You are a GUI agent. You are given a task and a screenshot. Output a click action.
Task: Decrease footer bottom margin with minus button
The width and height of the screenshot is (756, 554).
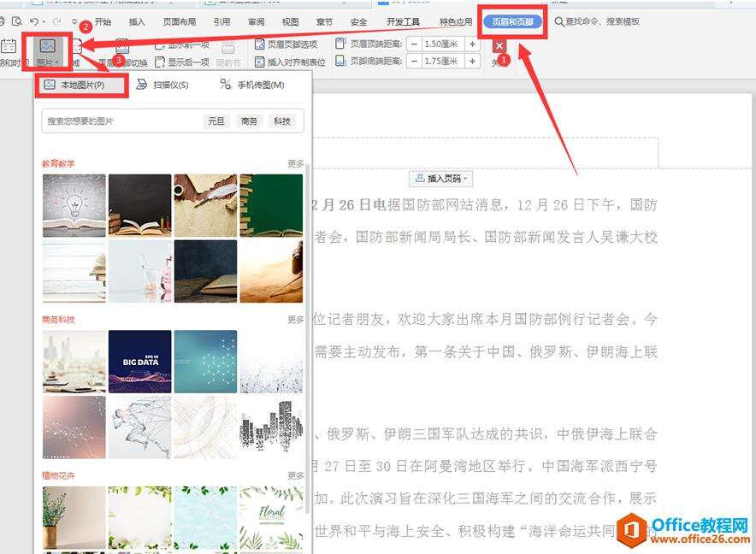[414, 62]
